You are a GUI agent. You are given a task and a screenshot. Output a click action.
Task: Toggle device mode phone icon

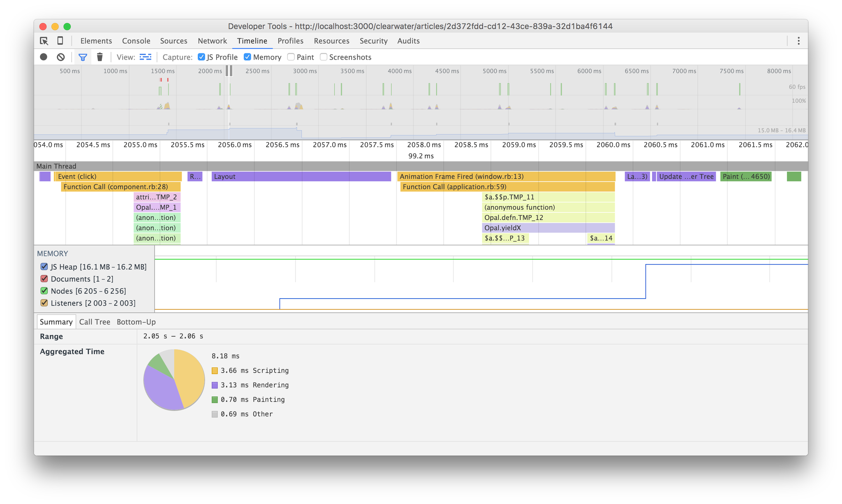coord(60,41)
